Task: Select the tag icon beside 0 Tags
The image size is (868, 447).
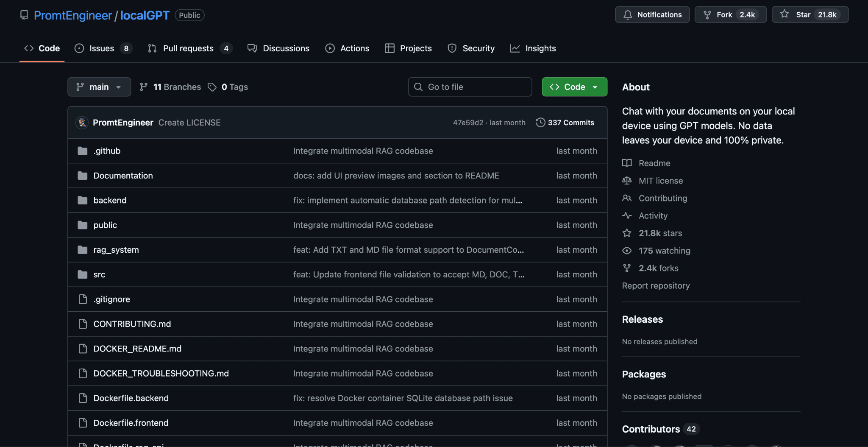Action: pos(212,87)
